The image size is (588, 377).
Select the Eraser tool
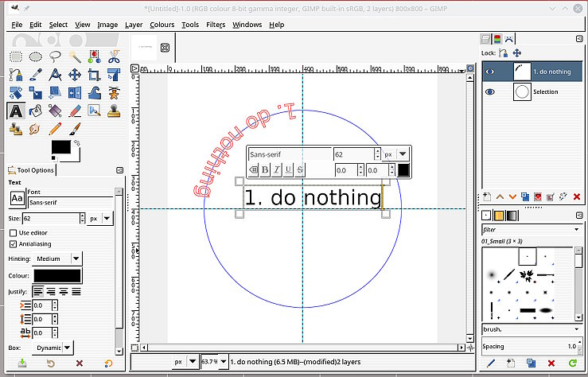(x=75, y=111)
